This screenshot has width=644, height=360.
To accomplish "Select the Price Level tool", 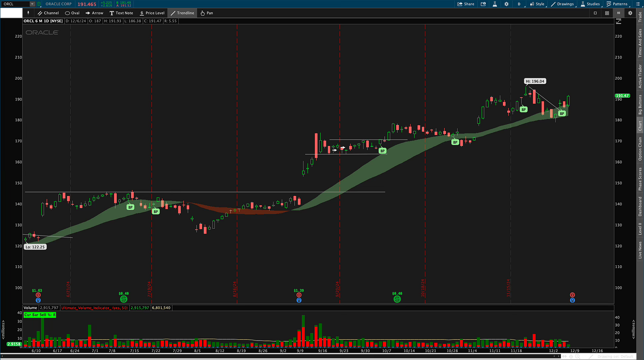I will tap(152, 13).
